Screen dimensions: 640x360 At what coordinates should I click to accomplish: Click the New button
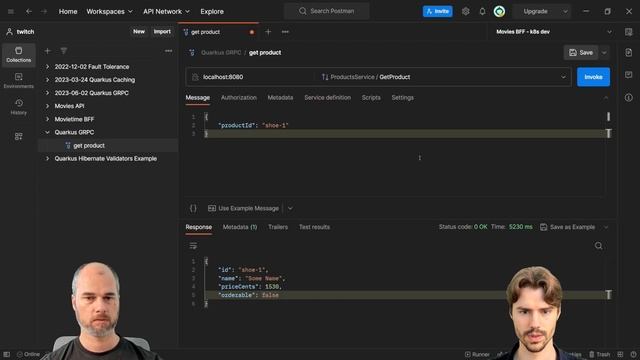click(139, 31)
